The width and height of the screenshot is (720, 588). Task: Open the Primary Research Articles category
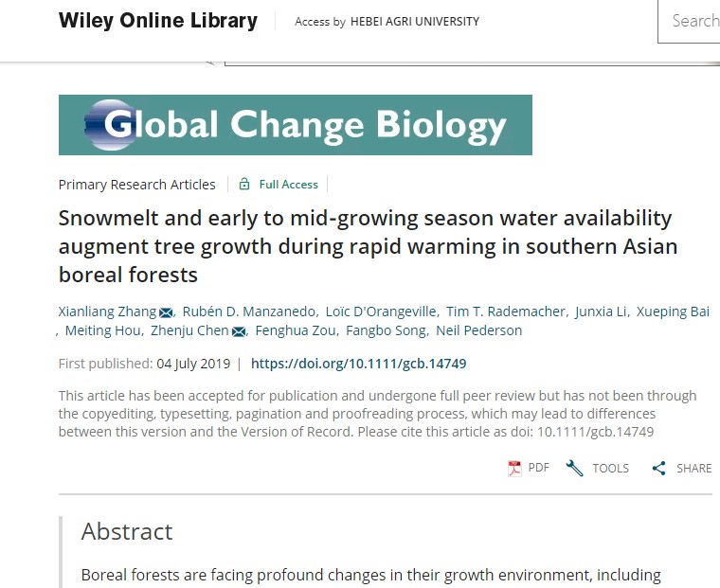136,185
